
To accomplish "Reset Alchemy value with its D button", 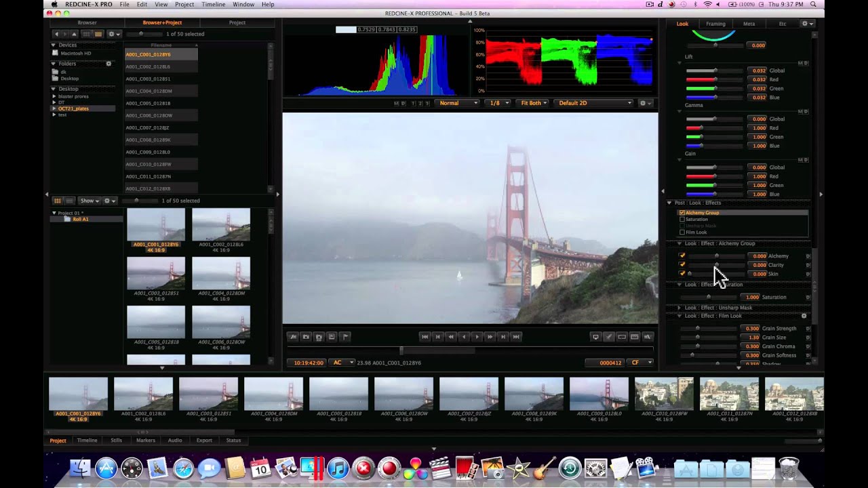I will click(x=808, y=256).
